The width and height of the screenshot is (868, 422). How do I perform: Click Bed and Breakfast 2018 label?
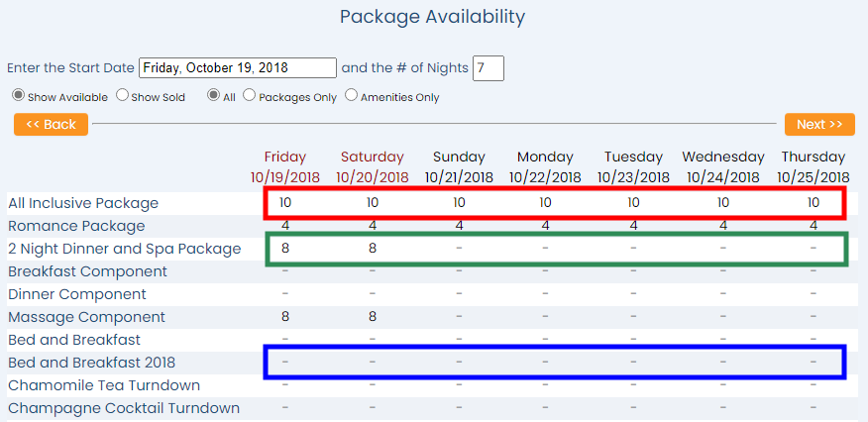pyautogui.click(x=91, y=363)
